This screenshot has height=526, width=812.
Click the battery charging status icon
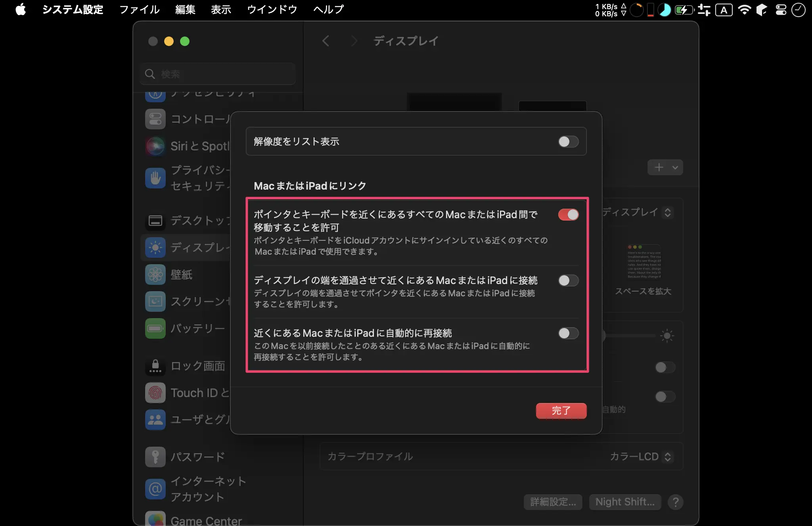point(684,10)
